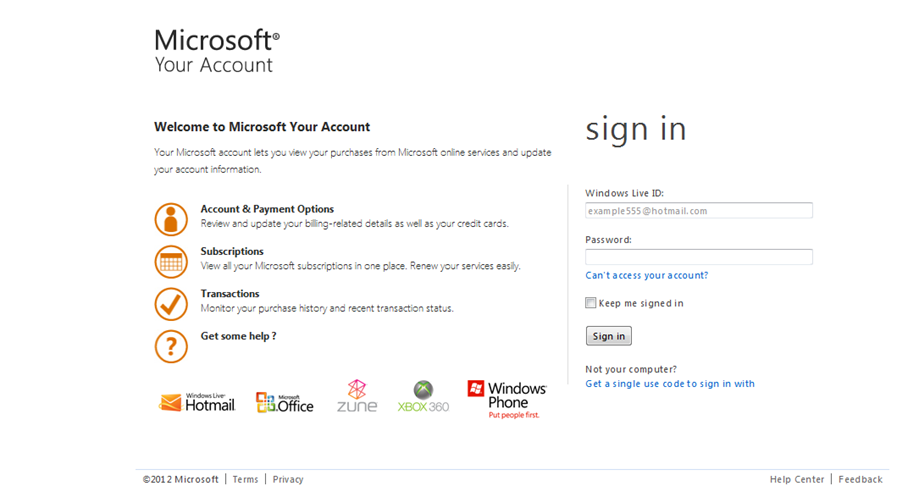The height and width of the screenshot is (502, 908).
Task: Click the Subscriptions calendar icon
Action: (x=171, y=262)
